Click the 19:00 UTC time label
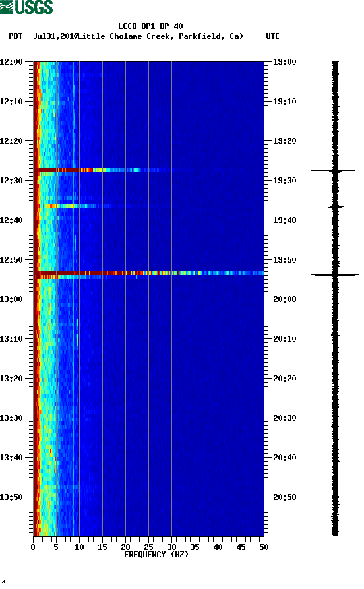 coord(284,62)
